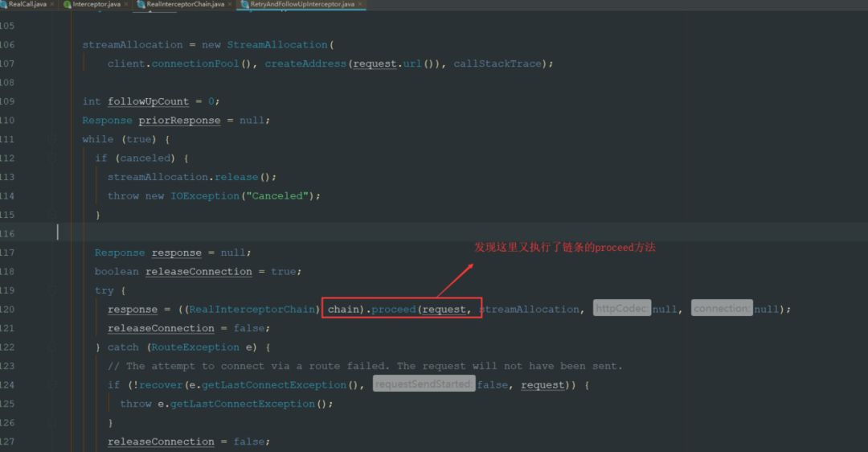The width and height of the screenshot is (868, 452).
Task: Click getLastConnectException on line 125
Action: click(x=243, y=404)
